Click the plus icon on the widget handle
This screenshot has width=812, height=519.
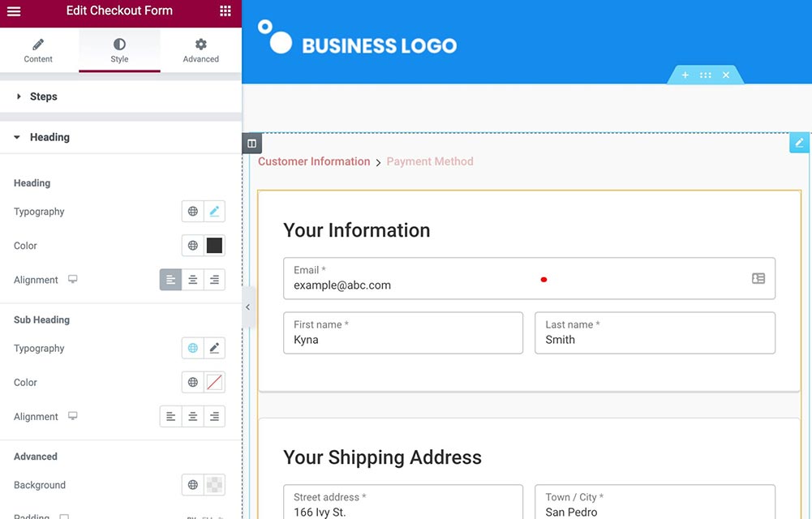(x=685, y=74)
